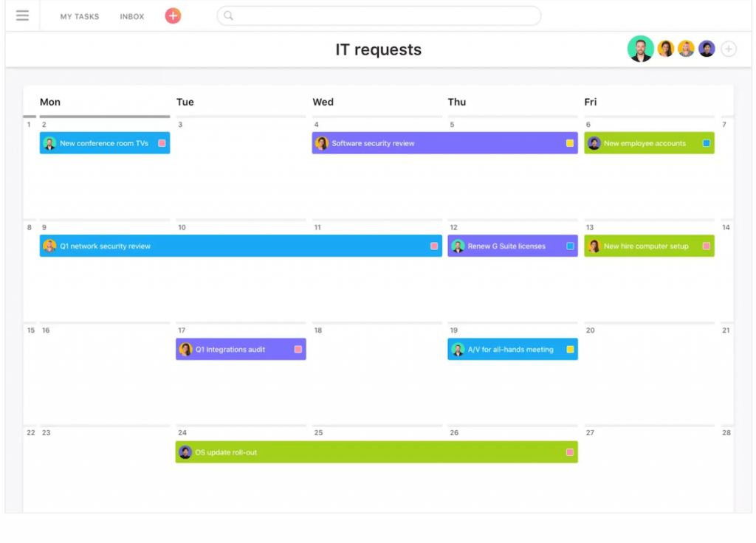This screenshot has height=543, width=756.
Task: Click the search magnifier icon
Action: pyautogui.click(x=227, y=15)
